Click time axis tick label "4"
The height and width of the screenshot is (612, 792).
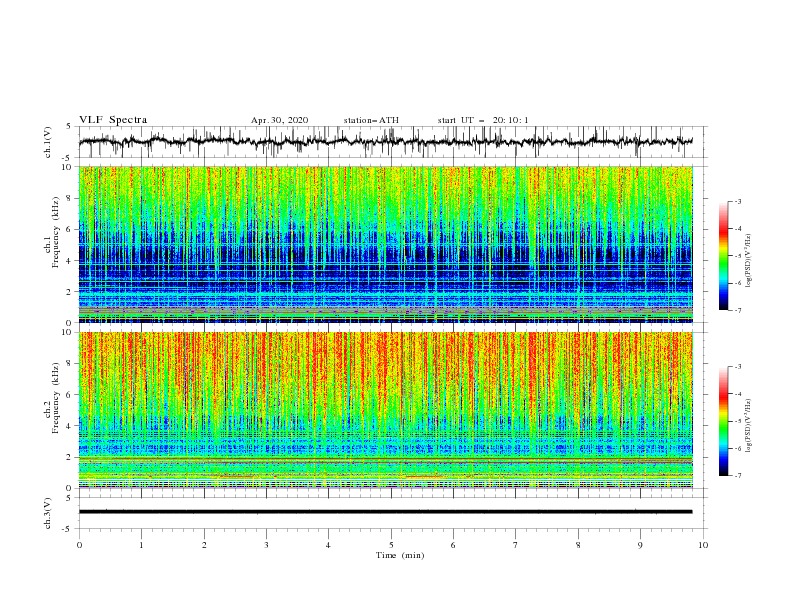click(328, 545)
